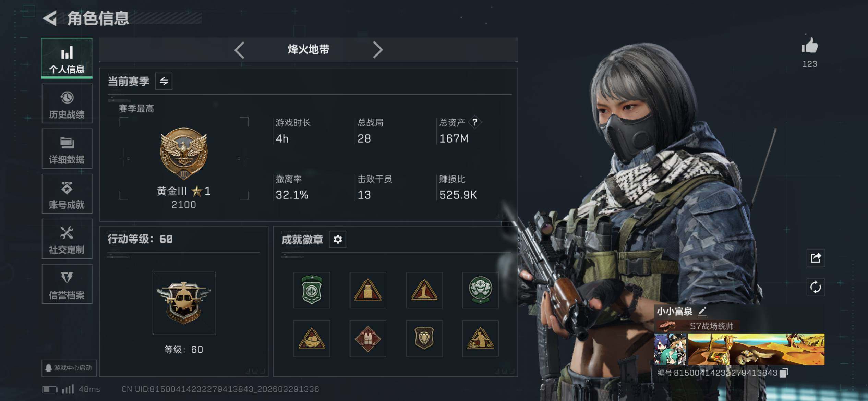Open the 详细数据 tab
This screenshot has width=868, height=401.
tap(67, 149)
